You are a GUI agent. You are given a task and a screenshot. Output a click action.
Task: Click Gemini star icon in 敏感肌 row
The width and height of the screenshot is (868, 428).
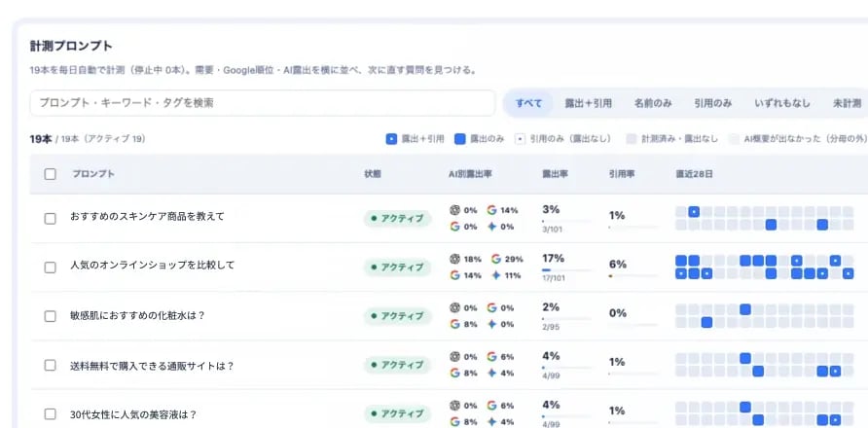click(x=491, y=324)
